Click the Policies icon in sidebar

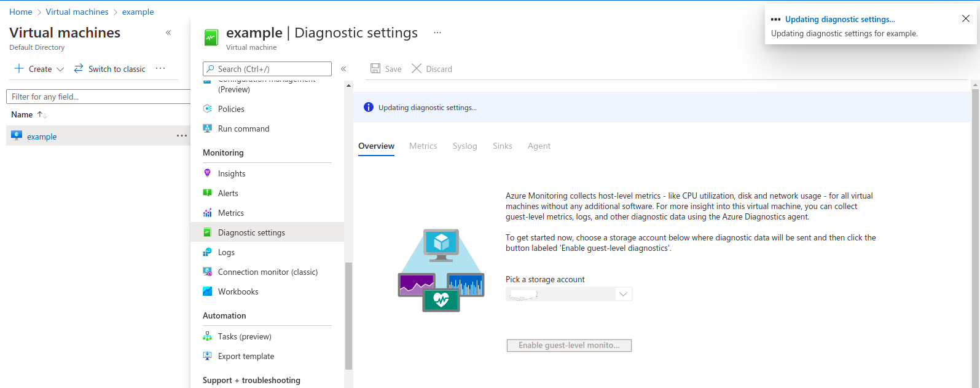(208, 109)
